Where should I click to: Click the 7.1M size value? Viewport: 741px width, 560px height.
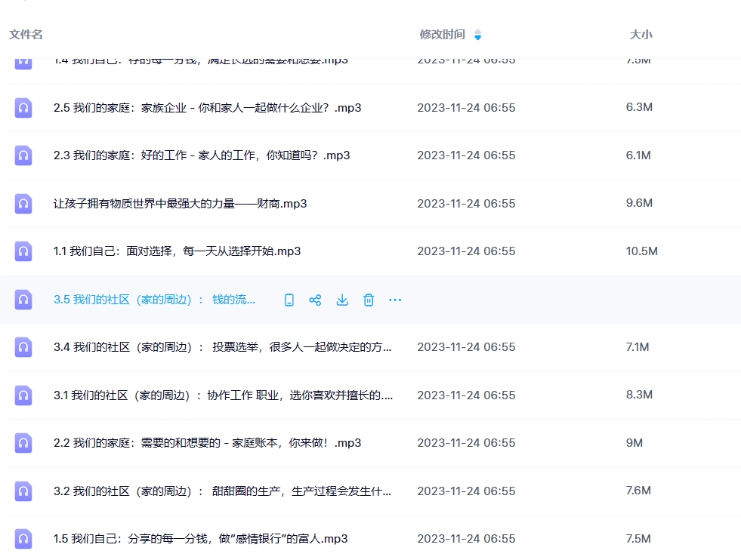pyautogui.click(x=638, y=347)
